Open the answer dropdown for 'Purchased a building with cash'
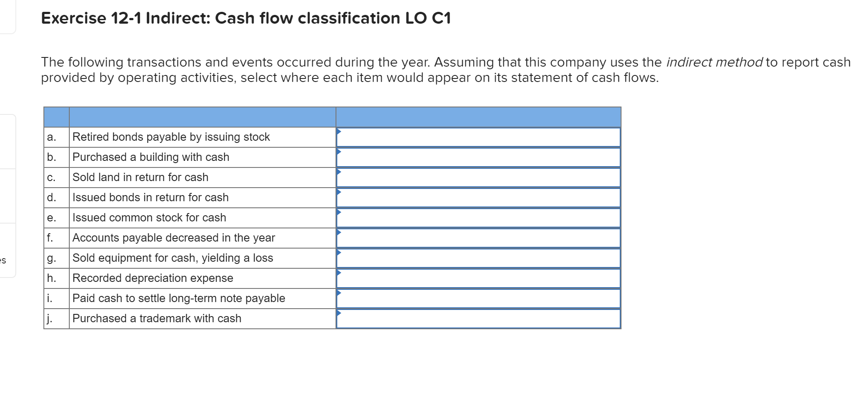868x395 pixels. [478, 157]
